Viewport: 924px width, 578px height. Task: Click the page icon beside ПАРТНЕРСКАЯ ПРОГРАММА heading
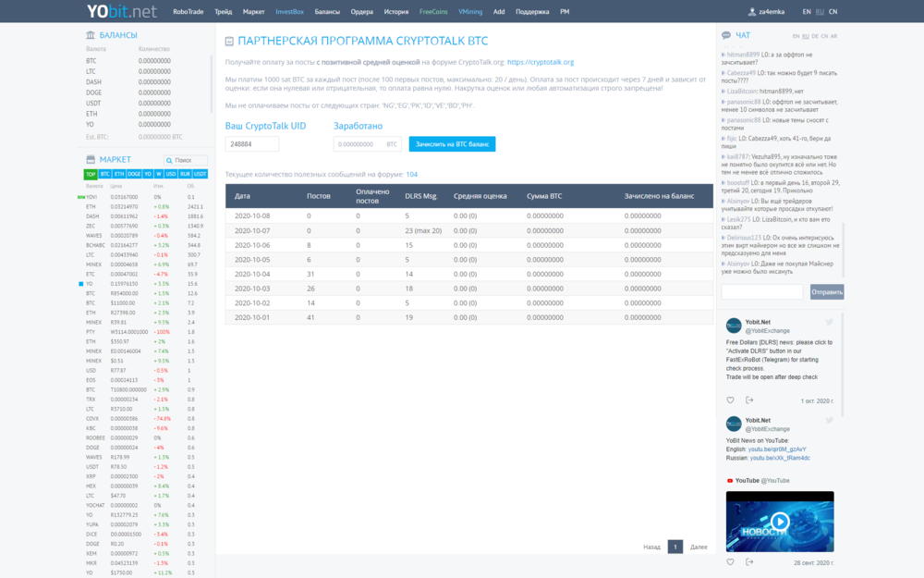[229, 42]
